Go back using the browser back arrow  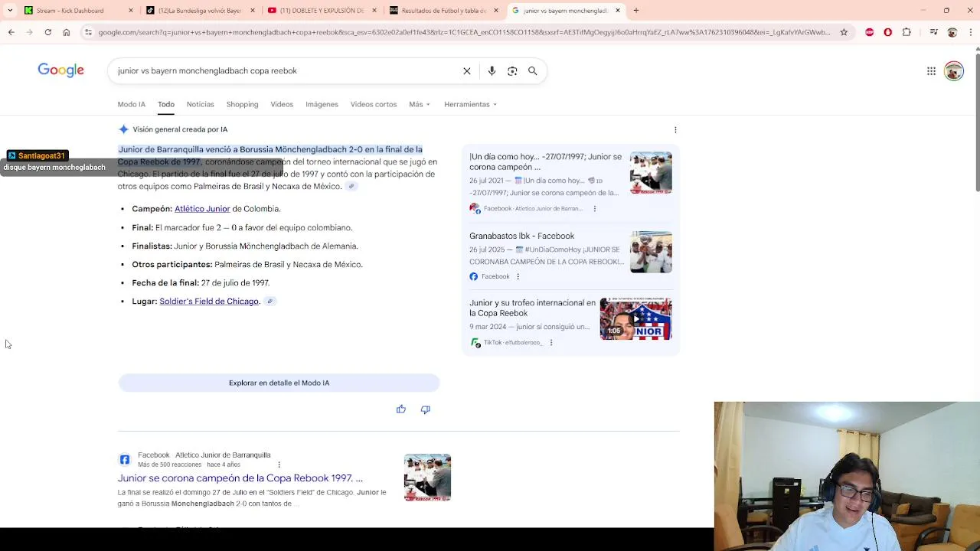pos(11,32)
